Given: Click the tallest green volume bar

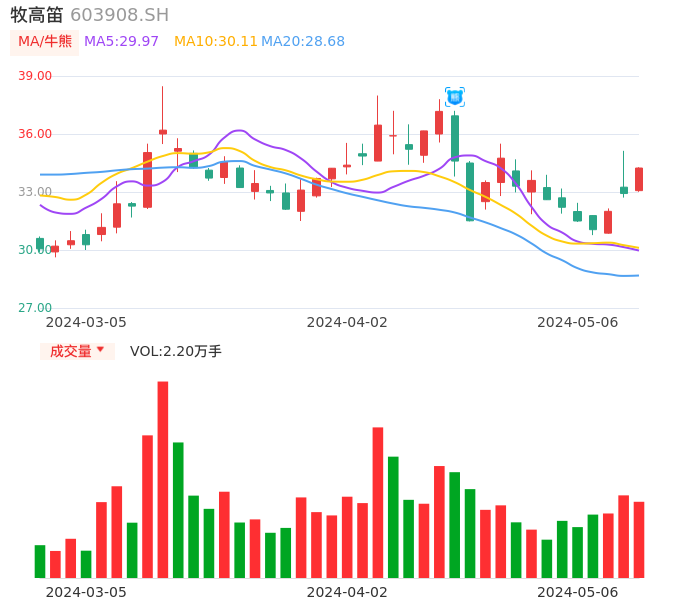Looking at the screenshot, I should (178, 510).
